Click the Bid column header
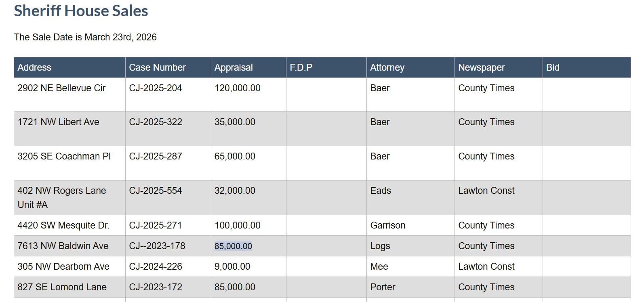644x302 pixels. [x=553, y=67]
